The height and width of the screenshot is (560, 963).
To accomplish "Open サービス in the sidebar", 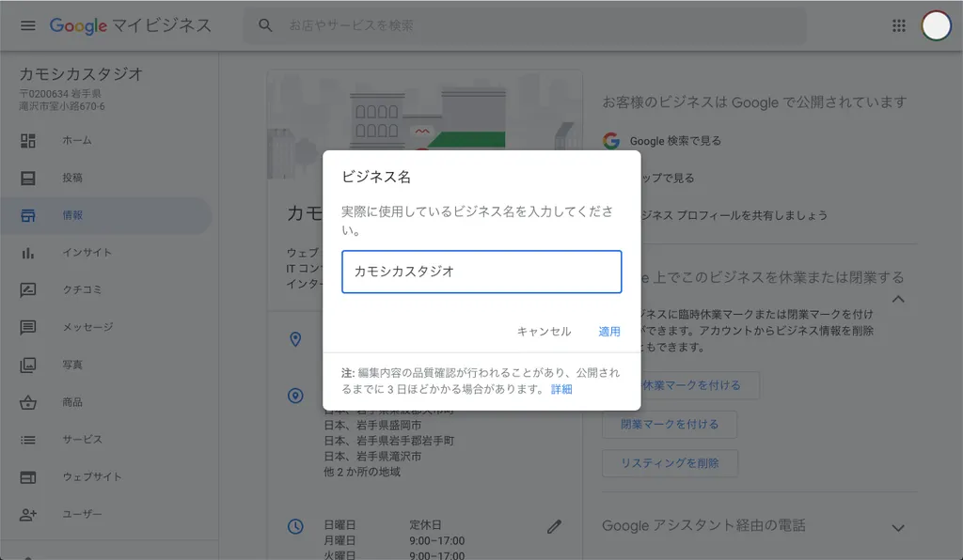I will (x=105, y=440).
